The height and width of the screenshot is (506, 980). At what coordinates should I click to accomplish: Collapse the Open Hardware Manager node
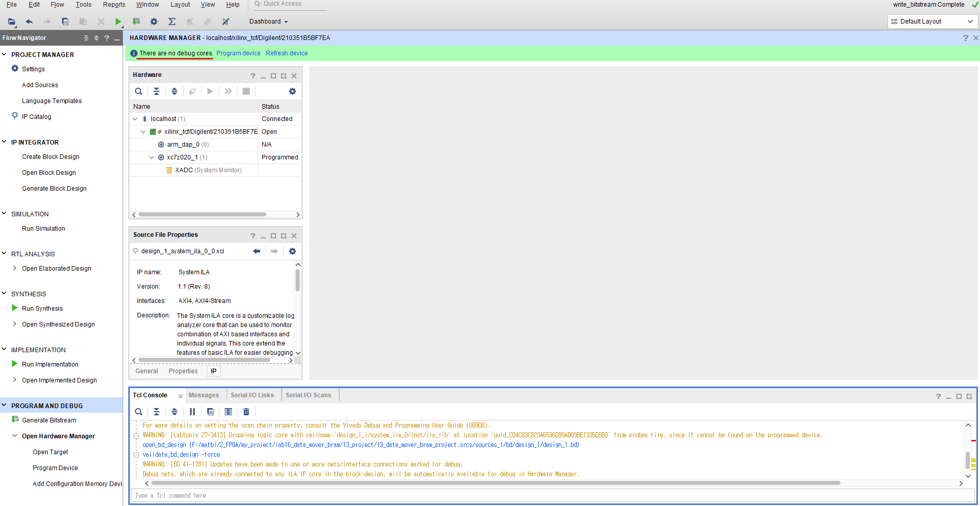coord(14,436)
